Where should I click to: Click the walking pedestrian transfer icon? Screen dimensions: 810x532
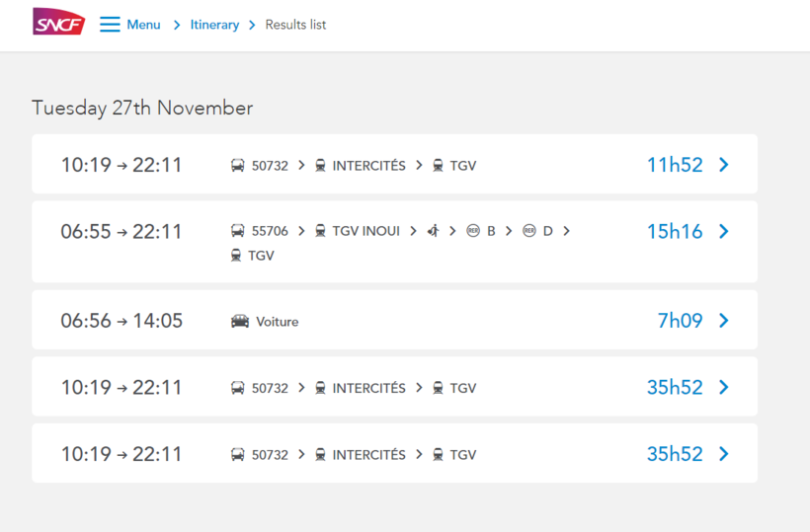[433, 231]
